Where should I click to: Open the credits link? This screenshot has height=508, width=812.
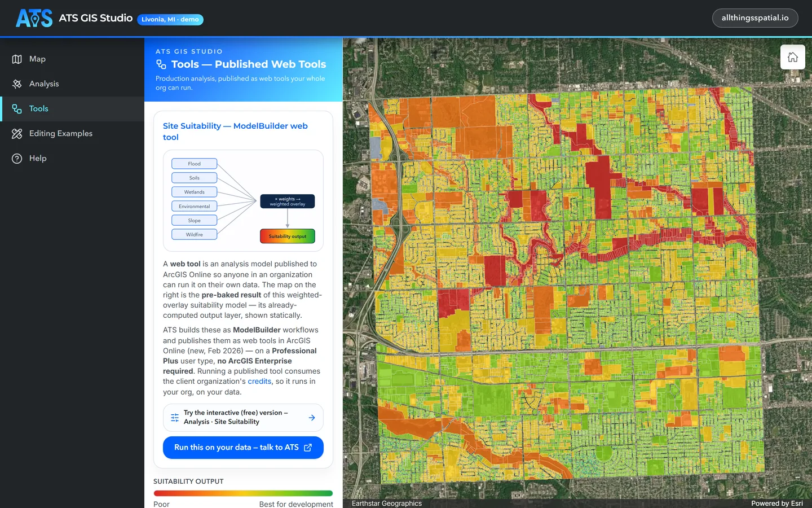click(259, 382)
